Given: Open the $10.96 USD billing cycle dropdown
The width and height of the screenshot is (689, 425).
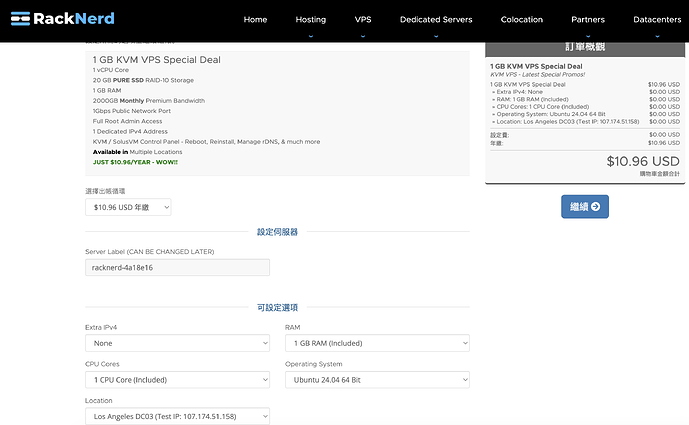Looking at the screenshot, I should coord(128,207).
